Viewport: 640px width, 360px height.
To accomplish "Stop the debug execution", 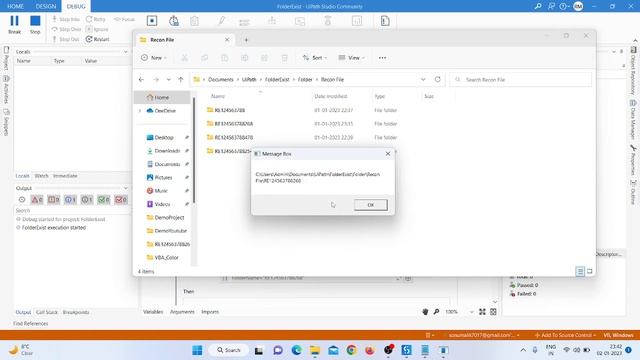I will coord(35,24).
